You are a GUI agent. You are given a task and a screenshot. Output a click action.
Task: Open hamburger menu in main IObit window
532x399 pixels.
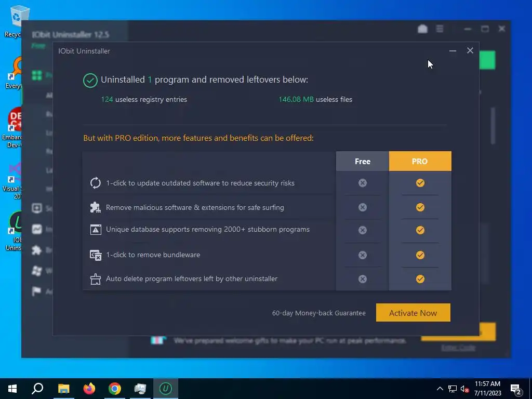pos(440,29)
